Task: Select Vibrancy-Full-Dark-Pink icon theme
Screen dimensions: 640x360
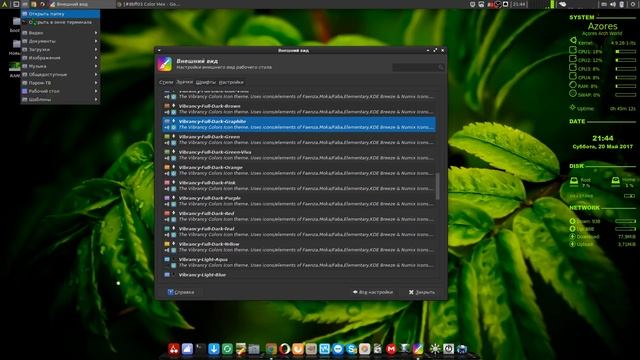Action: 299,186
